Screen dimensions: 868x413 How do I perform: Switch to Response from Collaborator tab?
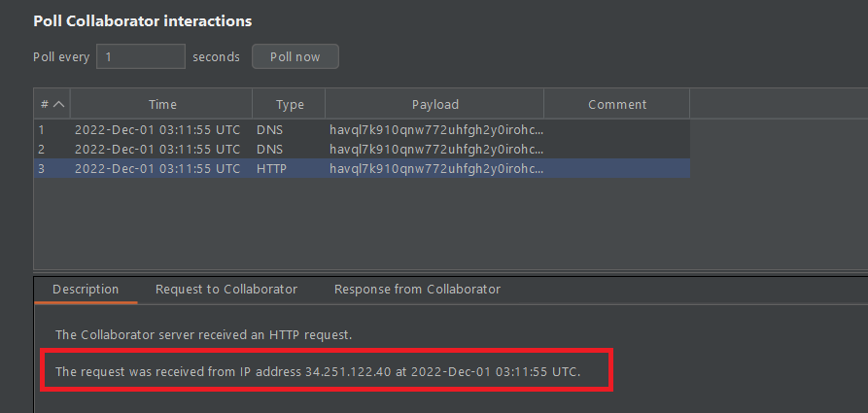click(417, 290)
